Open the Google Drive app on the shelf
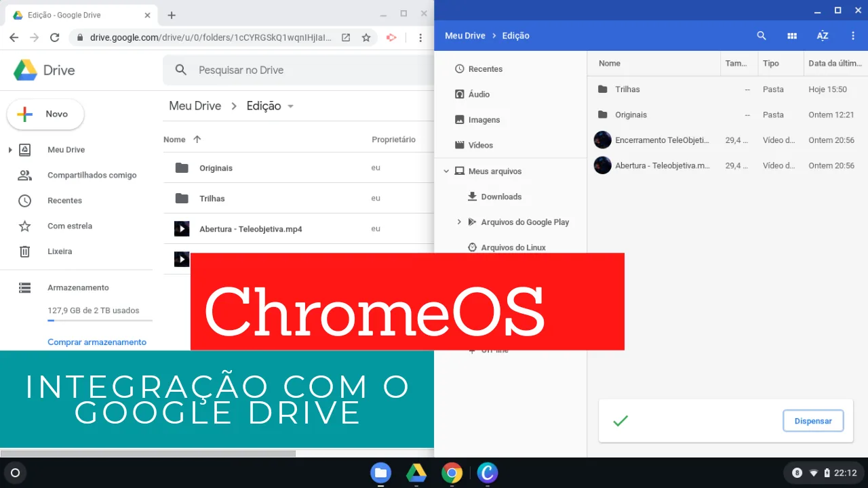Image resolution: width=868 pixels, height=488 pixels. (416, 472)
